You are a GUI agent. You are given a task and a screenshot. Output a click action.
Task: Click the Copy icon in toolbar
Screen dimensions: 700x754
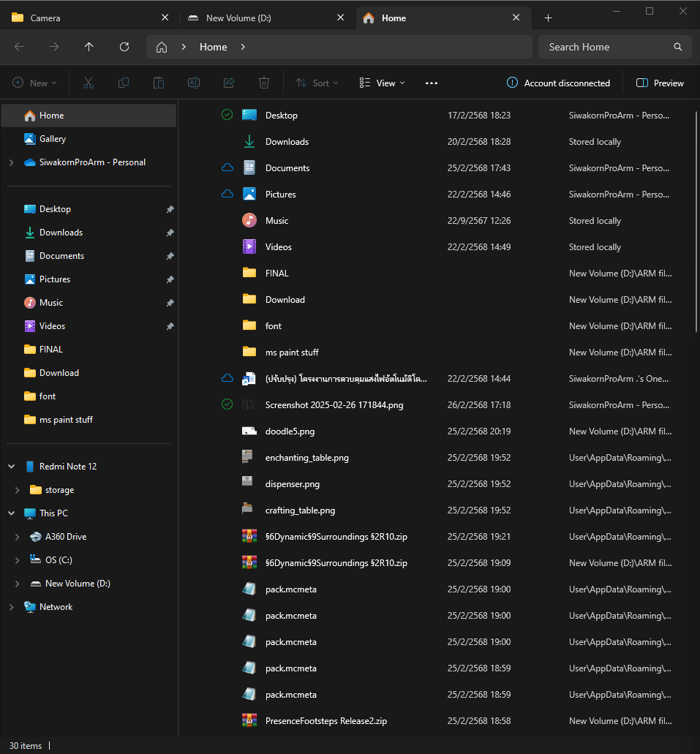(x=123, y=83)
